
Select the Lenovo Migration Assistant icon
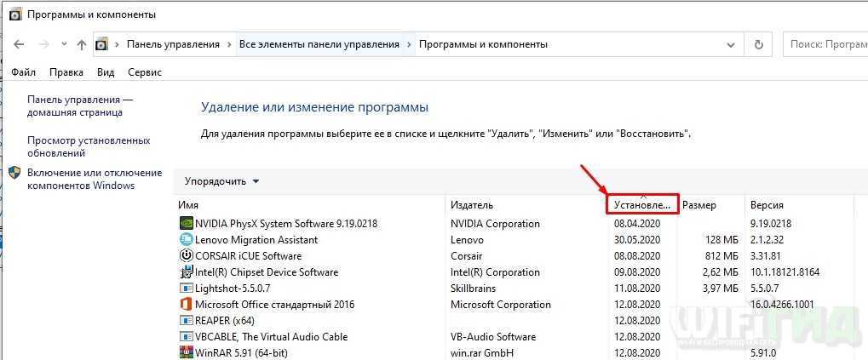pos(187,240)
